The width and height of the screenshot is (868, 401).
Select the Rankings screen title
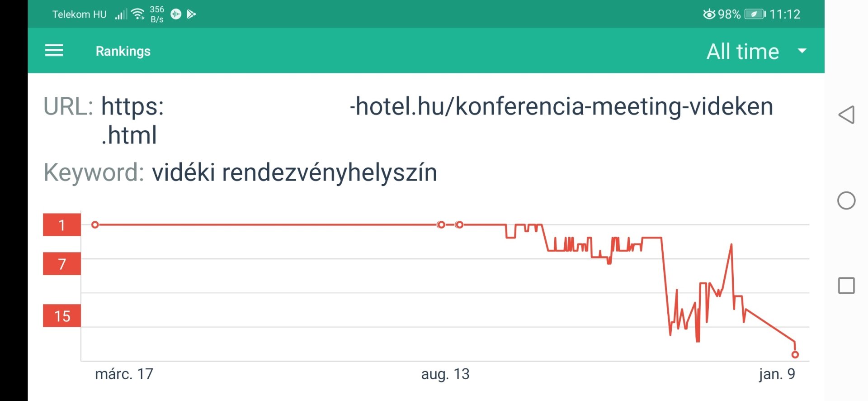coord(123,51)
